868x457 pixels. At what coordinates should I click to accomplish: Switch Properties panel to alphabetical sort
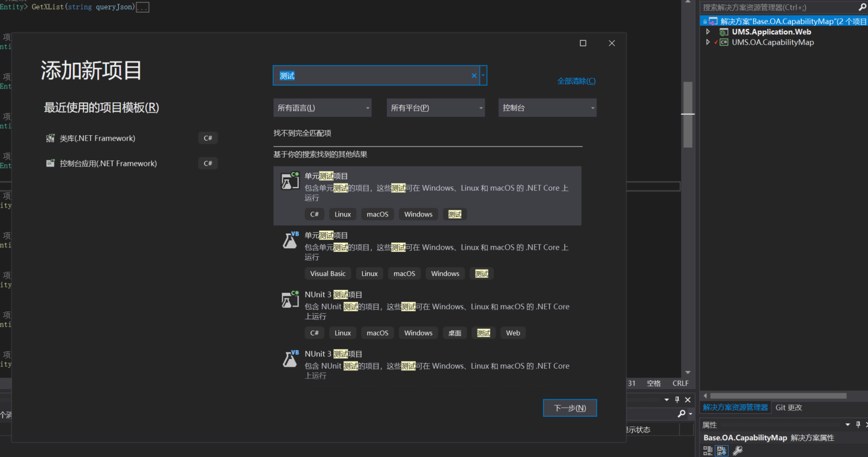tap(722, 450)
